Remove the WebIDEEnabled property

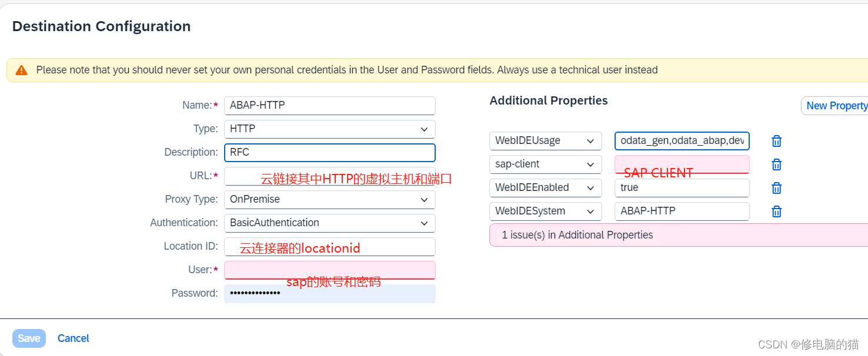(x=776, y=188)
